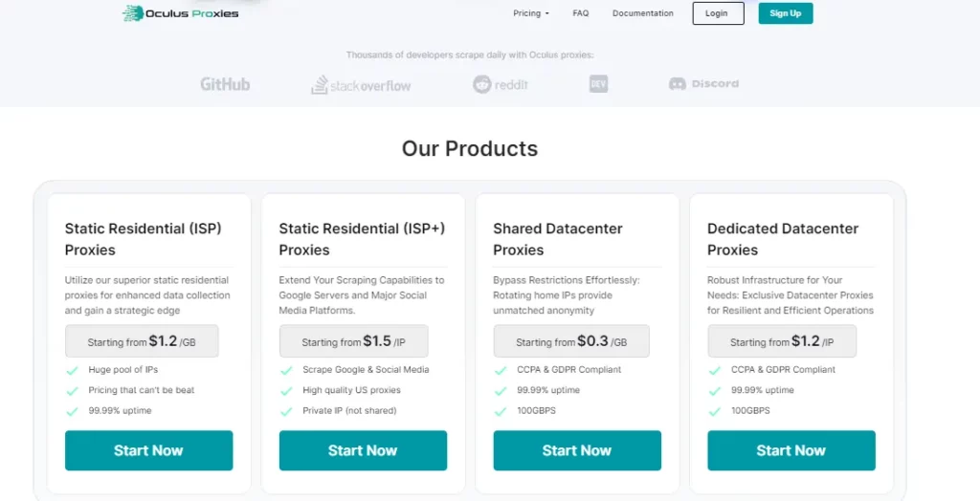The height and width of the screenshot is (501, 980).
Task: Open the FAQ menu item
Action: click(581, 13)
